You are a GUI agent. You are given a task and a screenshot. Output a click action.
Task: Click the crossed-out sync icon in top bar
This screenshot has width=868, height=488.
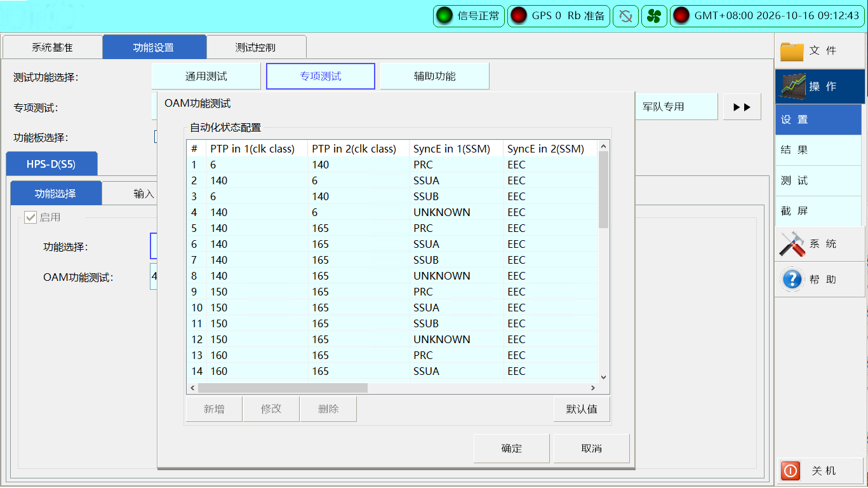(625, 16)
